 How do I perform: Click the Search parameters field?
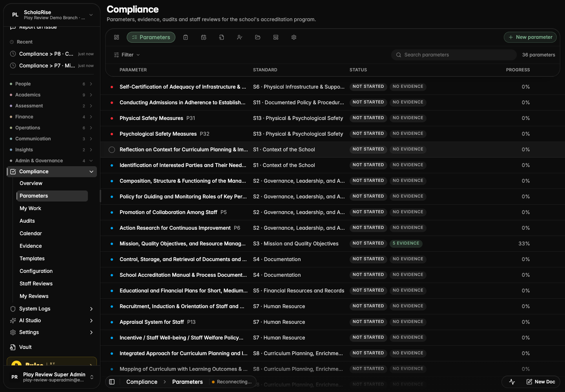tap(454, 55)
